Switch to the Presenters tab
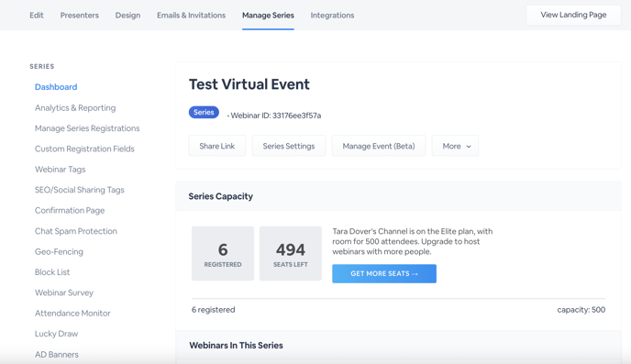 (79, 16)
